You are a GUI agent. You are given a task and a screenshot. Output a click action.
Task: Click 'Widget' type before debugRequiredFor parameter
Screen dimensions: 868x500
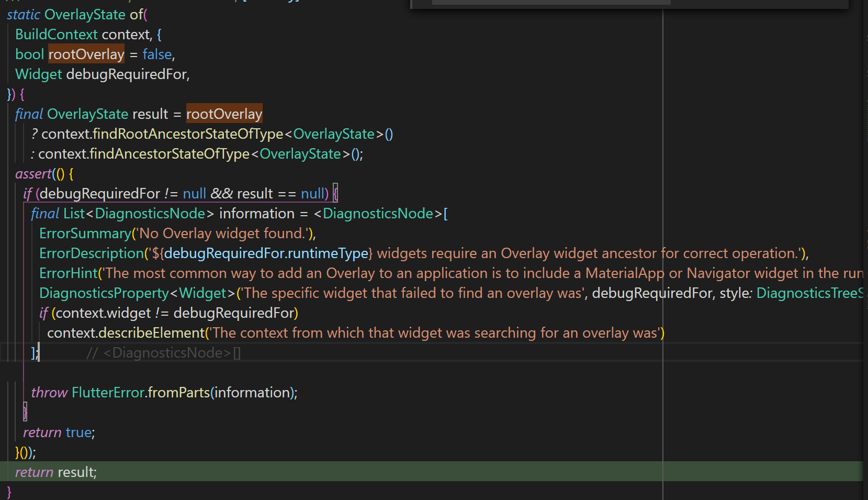click(x=39, y=74)
